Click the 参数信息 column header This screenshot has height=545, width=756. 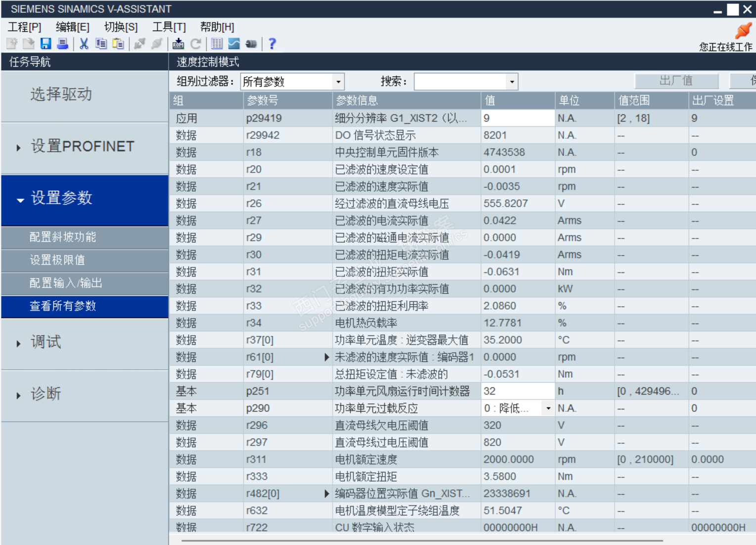pyautogui.click(x=407, y=100)
